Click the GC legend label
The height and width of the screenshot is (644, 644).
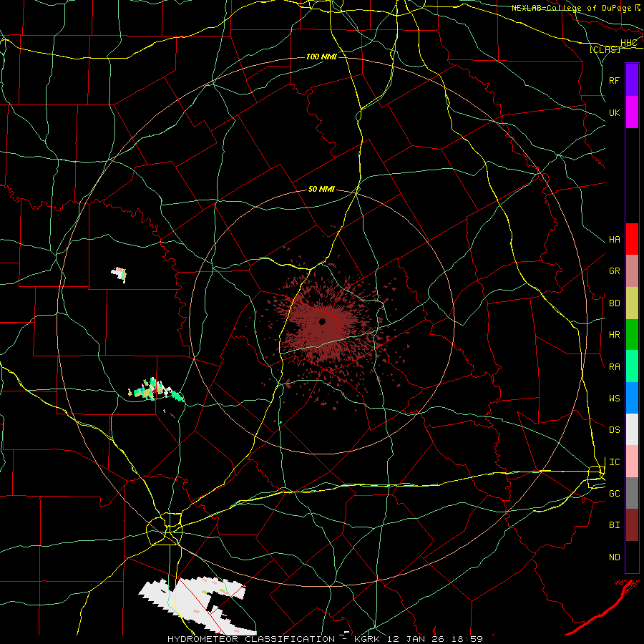pyautogui.click(x=614, y=494)
